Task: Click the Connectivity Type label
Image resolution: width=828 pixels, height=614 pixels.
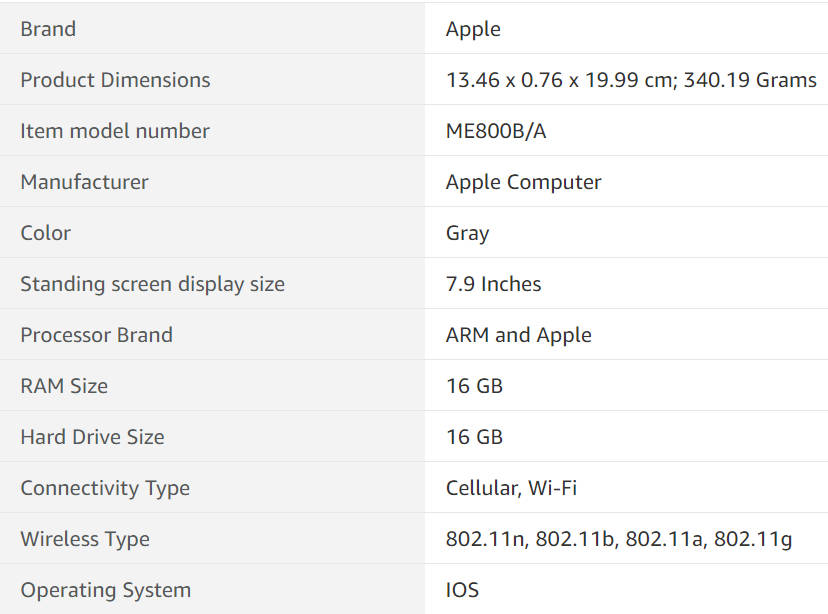Action: [105, 488]
